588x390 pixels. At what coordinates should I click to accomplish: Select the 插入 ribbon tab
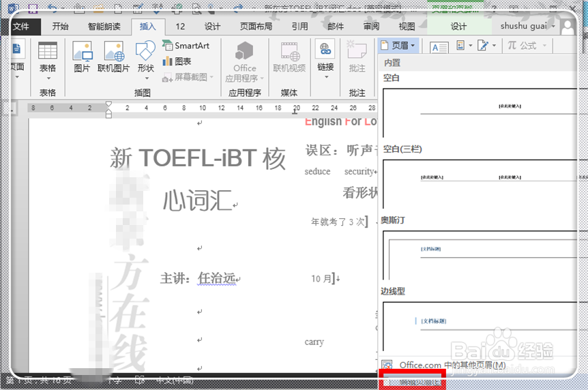pos(148,26)
